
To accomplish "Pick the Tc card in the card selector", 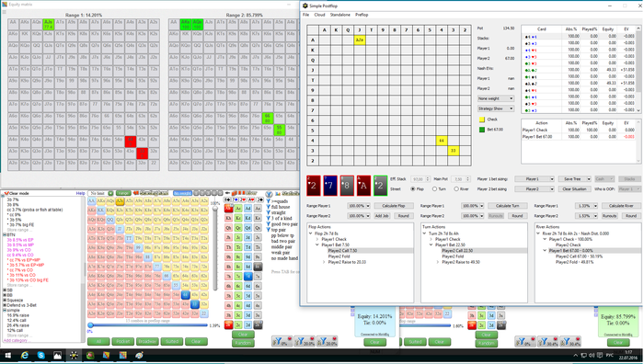I will [x=238, y=247].
